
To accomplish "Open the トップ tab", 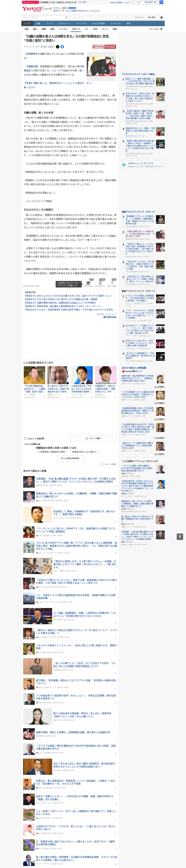I will 27,24.
